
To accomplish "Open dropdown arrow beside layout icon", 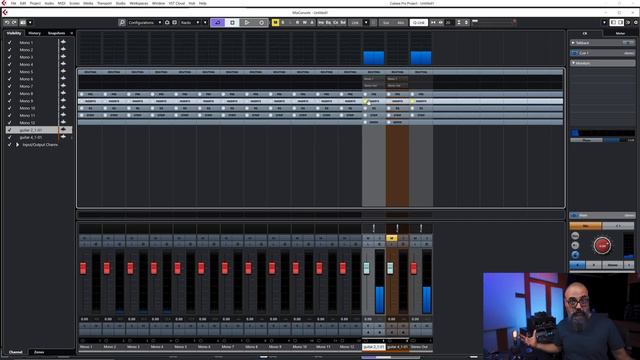I will [30, 22].
